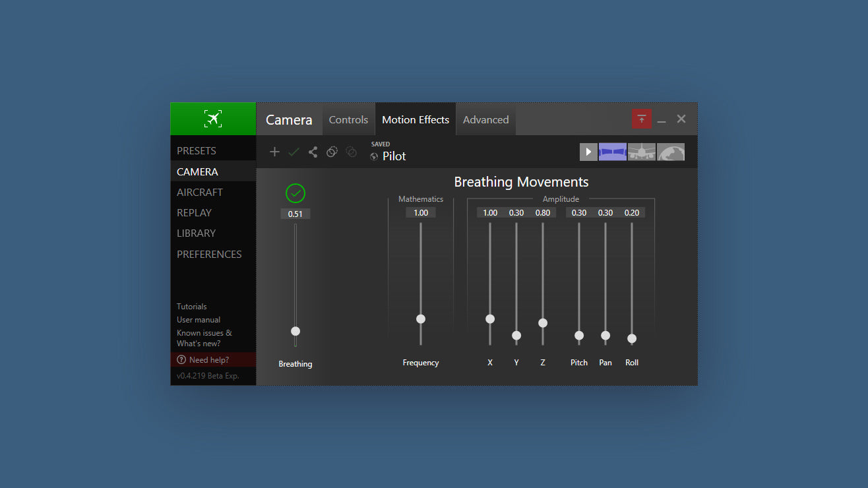Click the red pin-on-top arrow icon

(641, 119)
